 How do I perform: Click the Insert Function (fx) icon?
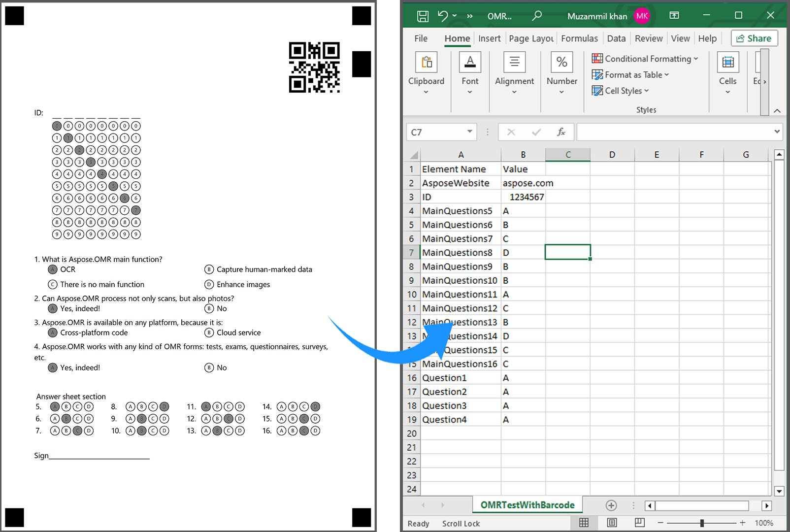click(x=561, y=132)
